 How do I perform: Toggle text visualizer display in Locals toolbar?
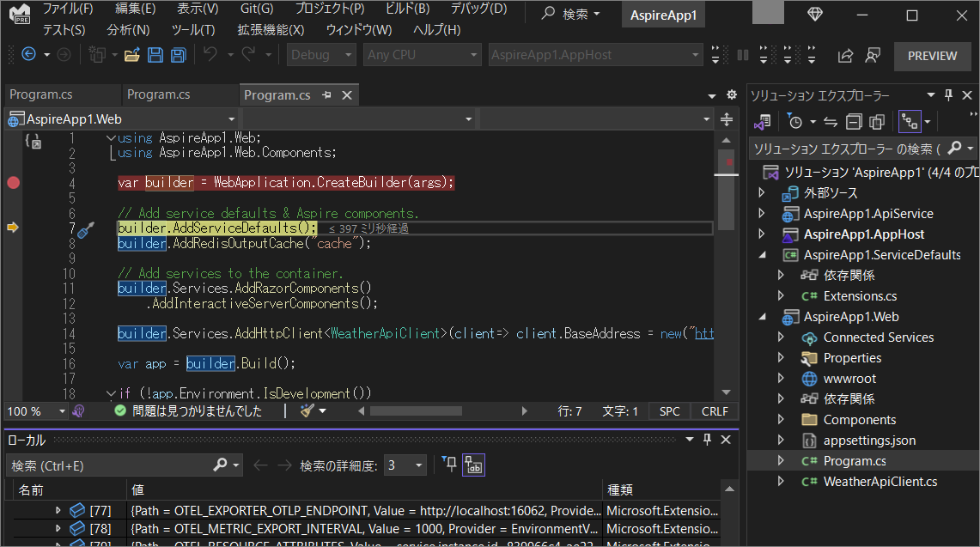[473, 465]
